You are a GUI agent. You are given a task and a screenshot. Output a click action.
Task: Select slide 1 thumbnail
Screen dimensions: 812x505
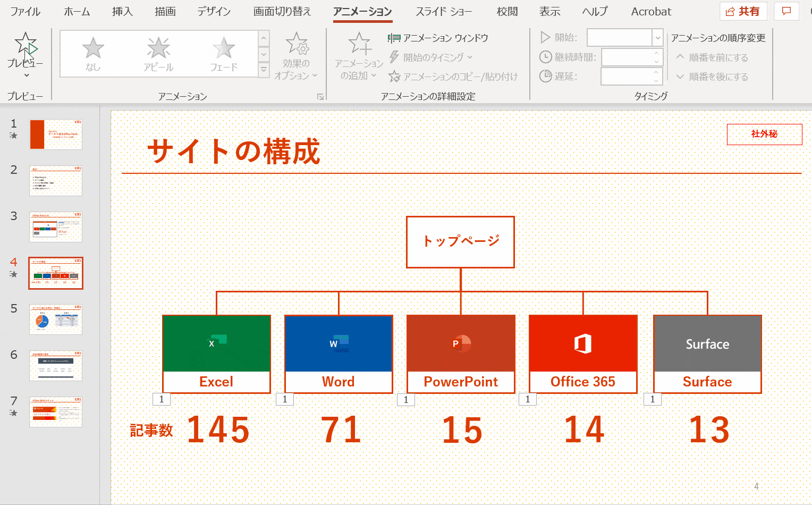[56, 134]
